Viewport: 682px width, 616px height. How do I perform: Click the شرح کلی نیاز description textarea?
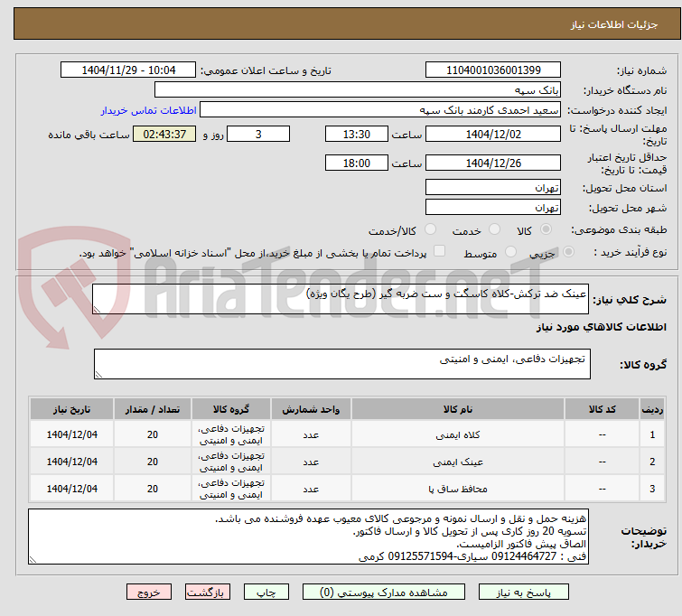[x=341, y=299]
